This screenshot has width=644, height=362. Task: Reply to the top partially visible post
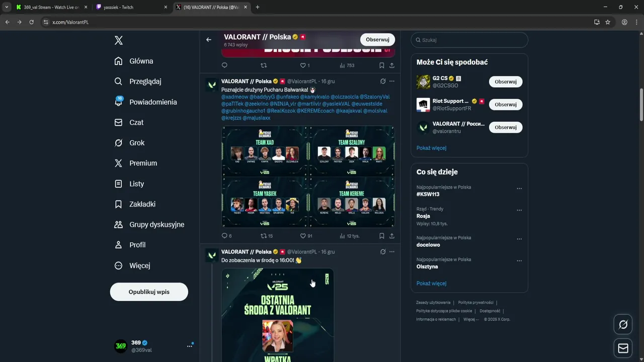(224, 65)
